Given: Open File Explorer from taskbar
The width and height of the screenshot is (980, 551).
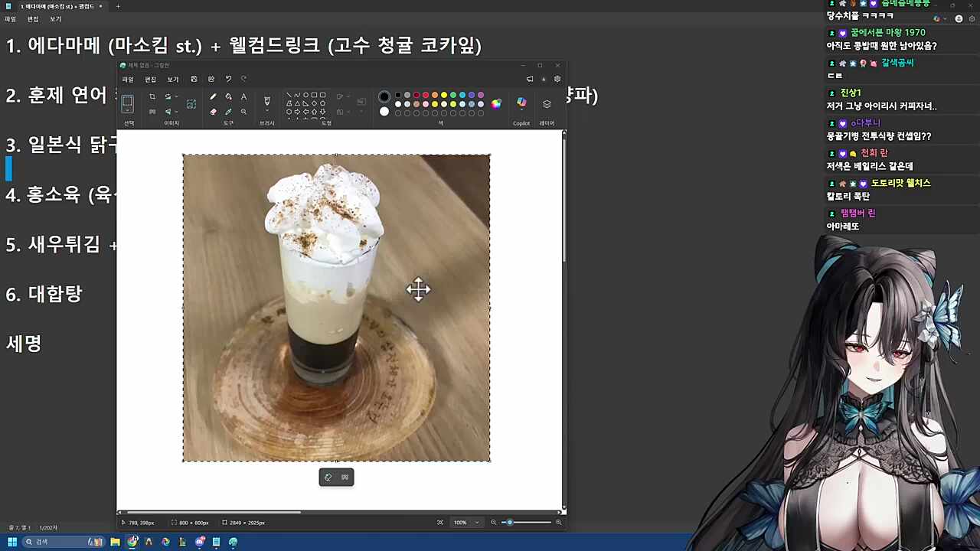Looking at the screenshot, I should (x=115, y=542).
